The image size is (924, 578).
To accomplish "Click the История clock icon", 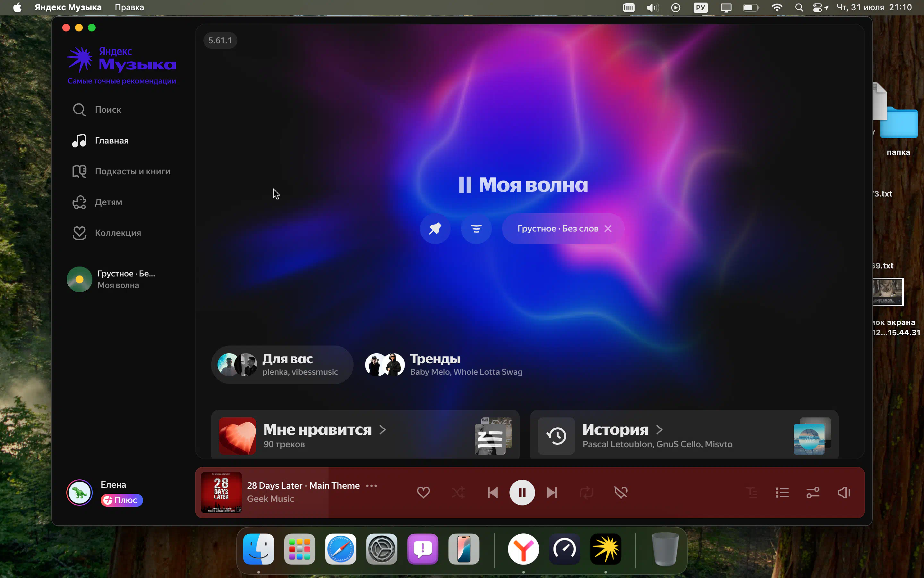I will [x=556, y=436].
